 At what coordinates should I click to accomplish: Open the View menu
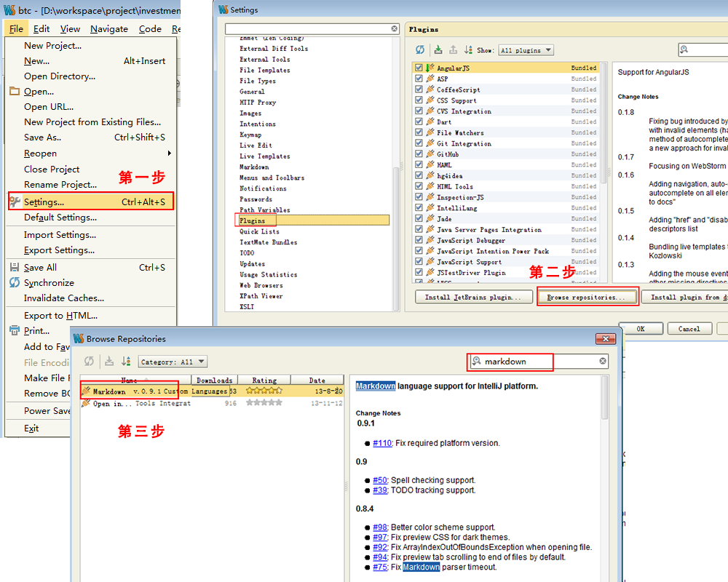pyautogui.click(x=70, y=29)
